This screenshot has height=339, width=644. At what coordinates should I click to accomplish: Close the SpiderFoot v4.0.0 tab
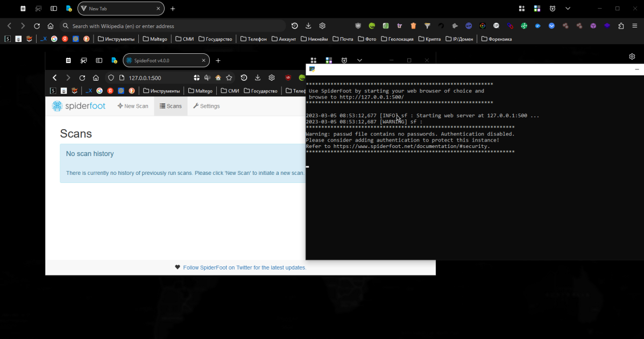[203, 60]
